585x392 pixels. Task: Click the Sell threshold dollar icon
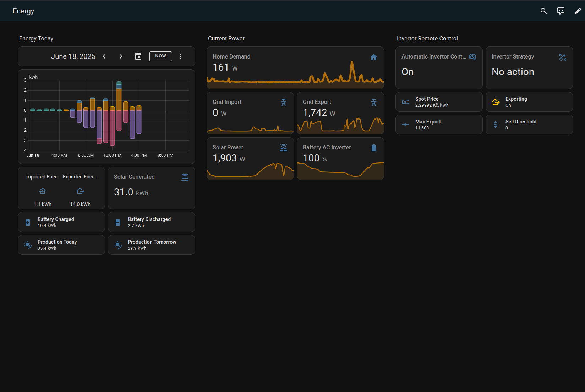click(x=496, y=125)
